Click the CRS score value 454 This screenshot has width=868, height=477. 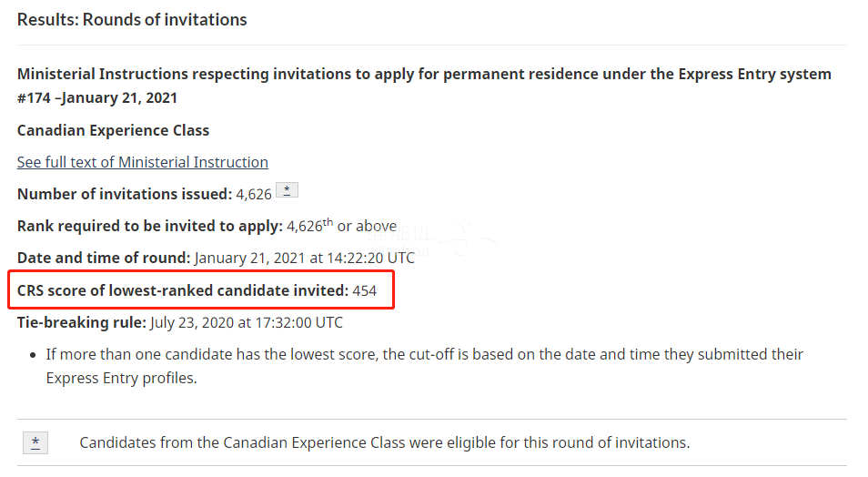click(x=364, y=291)
